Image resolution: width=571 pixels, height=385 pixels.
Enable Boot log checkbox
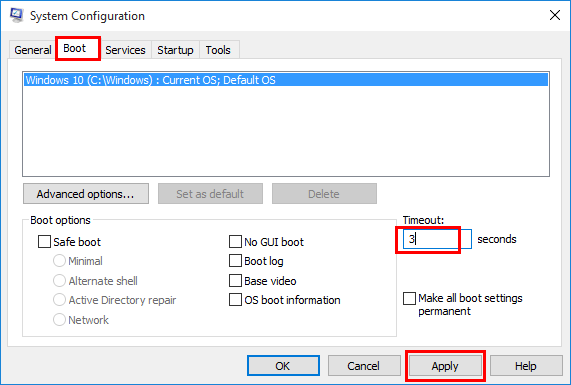[x=235, y=261]
